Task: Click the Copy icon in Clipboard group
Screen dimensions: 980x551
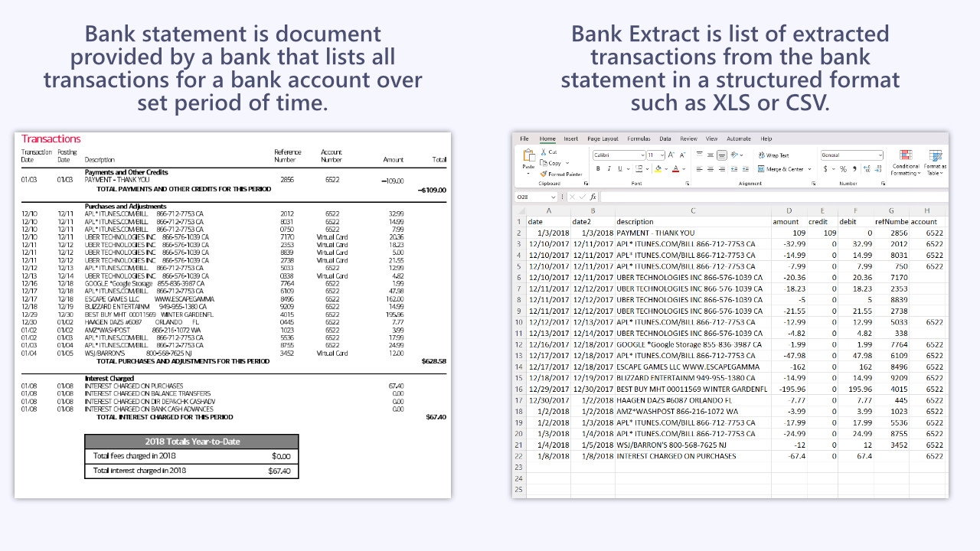Action: 544,163
